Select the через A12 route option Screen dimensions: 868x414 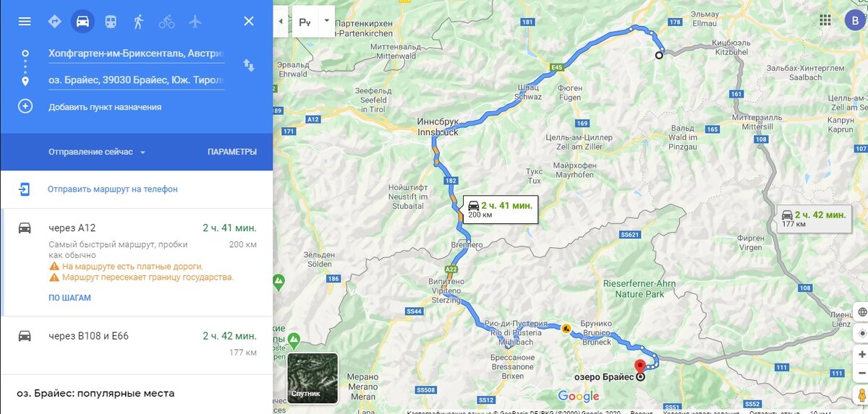point(136,262)
